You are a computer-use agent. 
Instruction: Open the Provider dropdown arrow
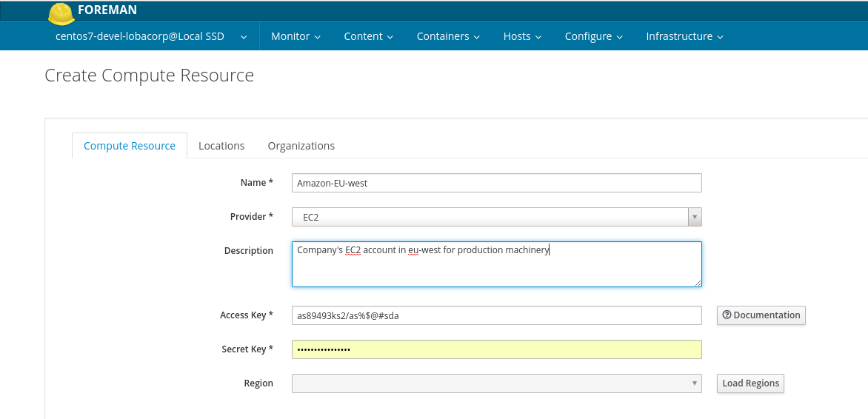pos(695,217)
